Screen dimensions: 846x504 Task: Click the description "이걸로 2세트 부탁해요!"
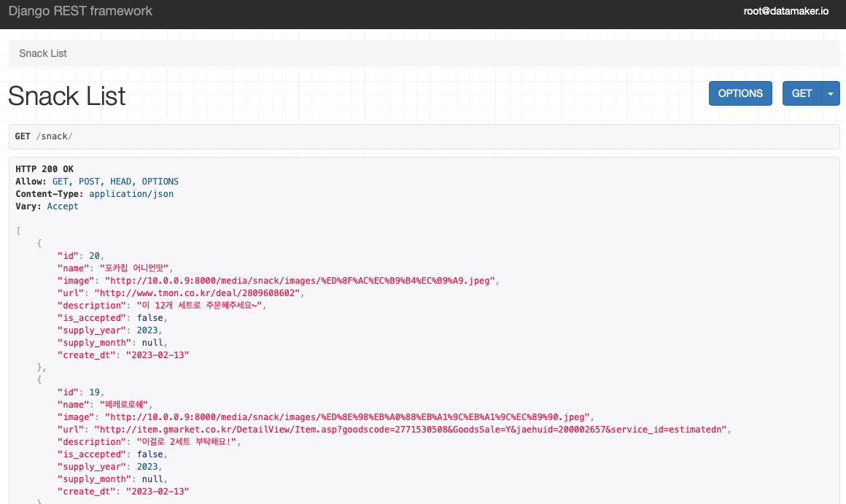[x=186, y=442]
